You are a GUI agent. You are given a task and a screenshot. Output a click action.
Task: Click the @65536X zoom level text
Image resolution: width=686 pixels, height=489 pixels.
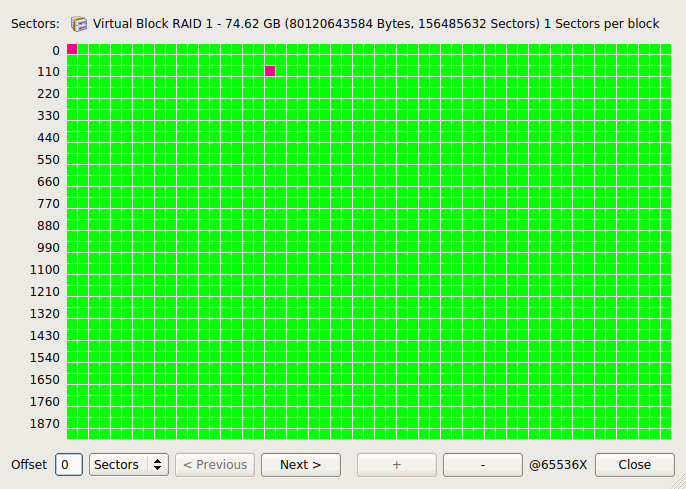tap(558, 465)
